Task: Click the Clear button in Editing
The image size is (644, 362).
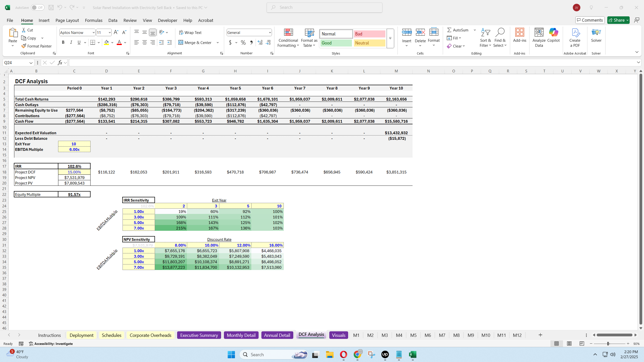Action: 456,46
